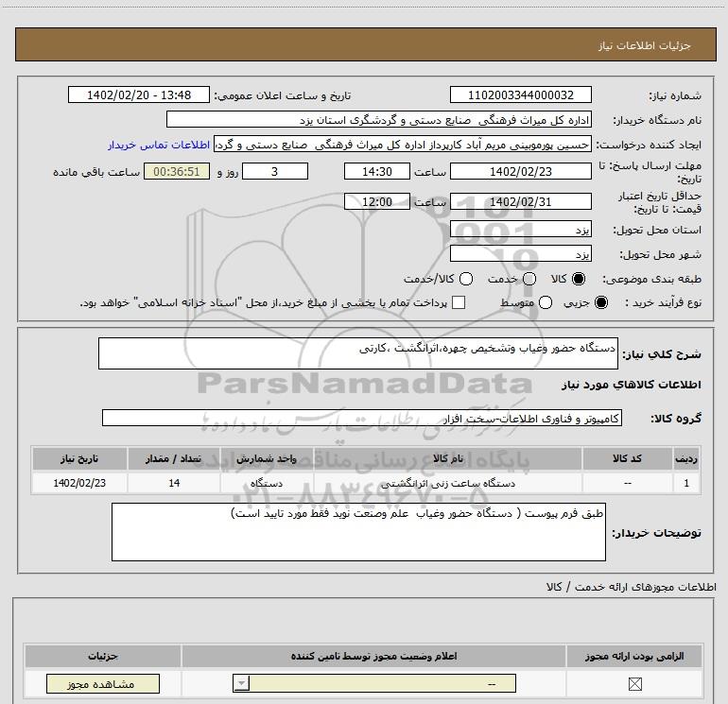Click the buyer organization name field
This screenshot has width=728, height=704.
[379, 119]
